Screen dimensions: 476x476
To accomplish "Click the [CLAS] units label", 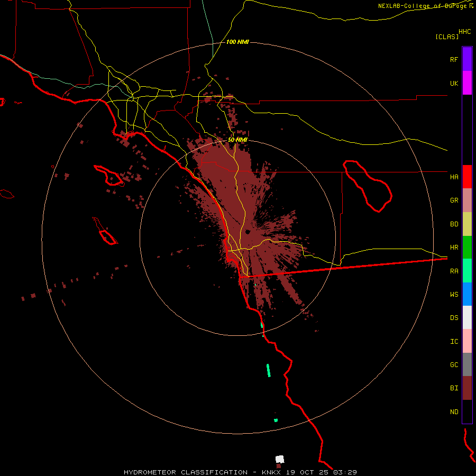I will (447, 36).
